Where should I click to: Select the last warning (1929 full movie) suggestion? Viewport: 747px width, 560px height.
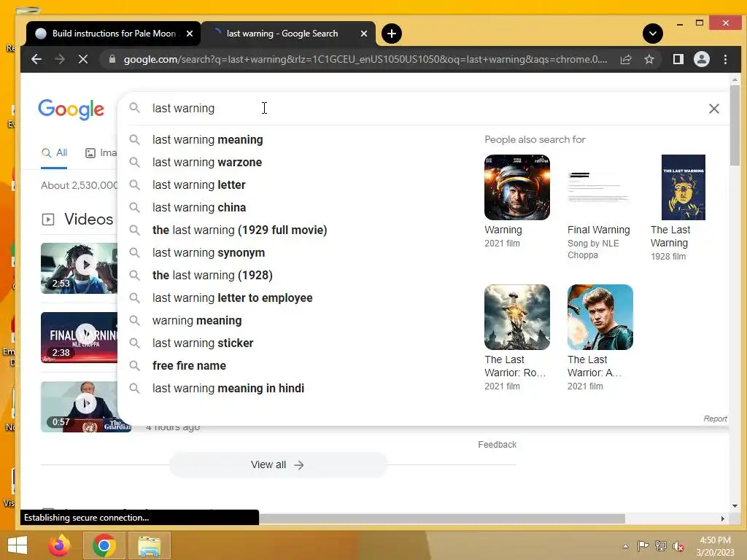click(x=239, y=230)
